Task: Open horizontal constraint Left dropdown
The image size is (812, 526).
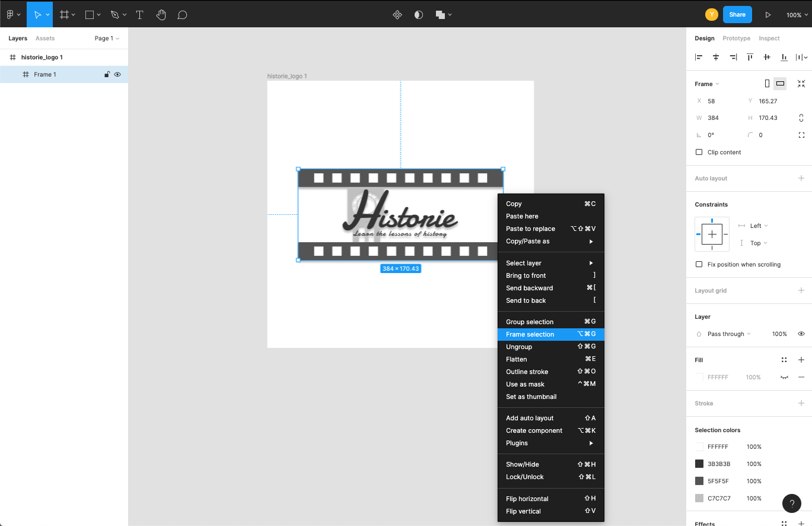Action: (x=759, y=226)
